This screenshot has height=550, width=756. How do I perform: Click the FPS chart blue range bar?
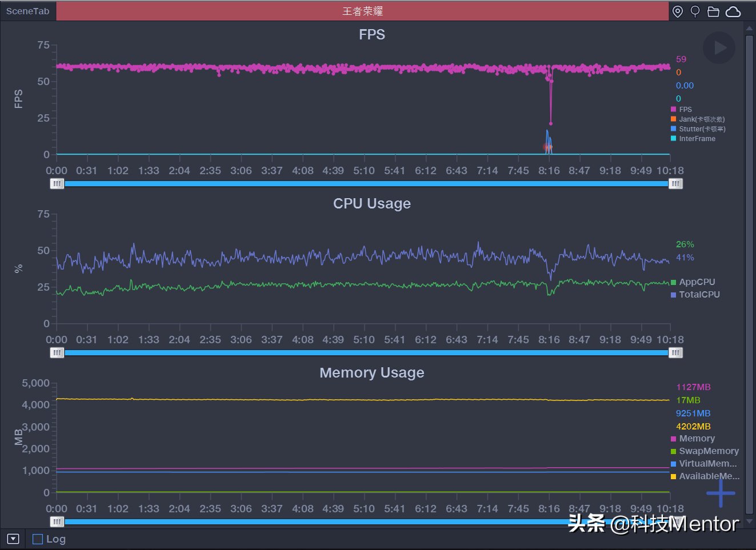coord(366,183)
